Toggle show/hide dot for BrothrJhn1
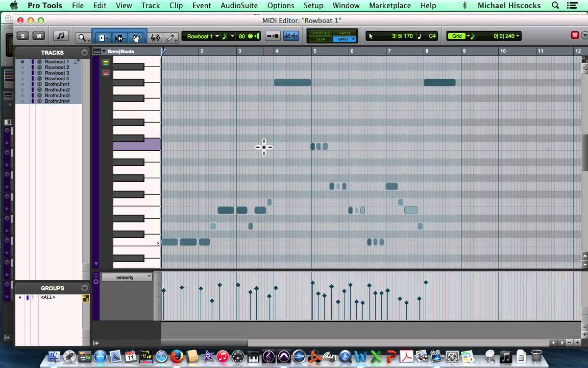 pyautogui.click(x=22, y=84)
